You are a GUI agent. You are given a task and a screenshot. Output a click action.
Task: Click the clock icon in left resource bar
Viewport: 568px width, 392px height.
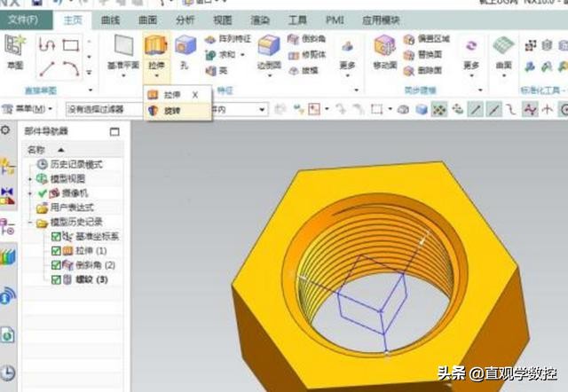8,372
